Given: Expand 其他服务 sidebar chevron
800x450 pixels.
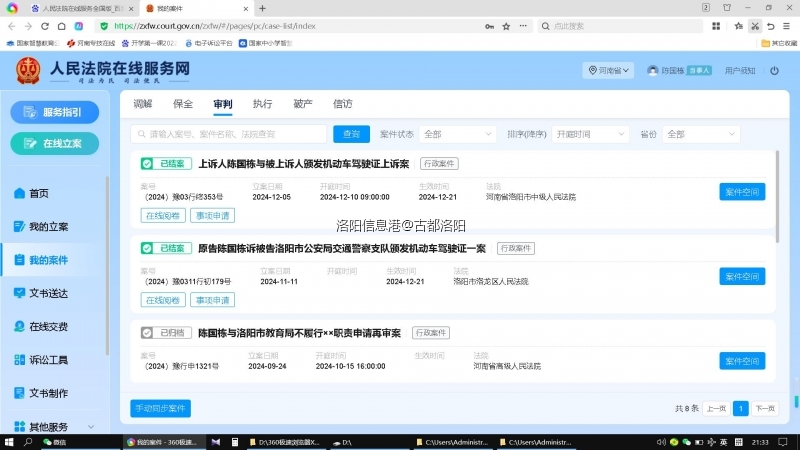Looking at the screenshot, I should click(91, 427).
